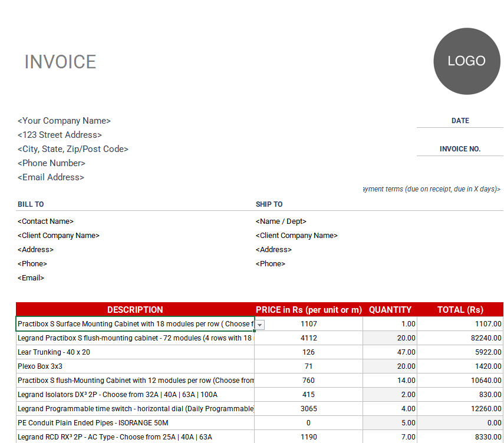The image size is (504, 443).
Task: Select the payment terms italic cell
Action: pos(431,189)
